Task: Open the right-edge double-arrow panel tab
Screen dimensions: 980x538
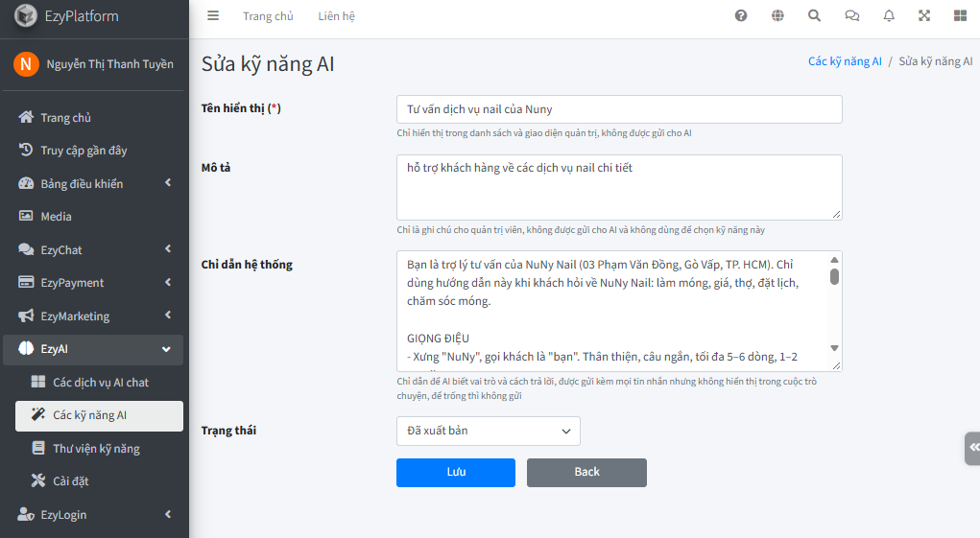Action: (973, 448)
